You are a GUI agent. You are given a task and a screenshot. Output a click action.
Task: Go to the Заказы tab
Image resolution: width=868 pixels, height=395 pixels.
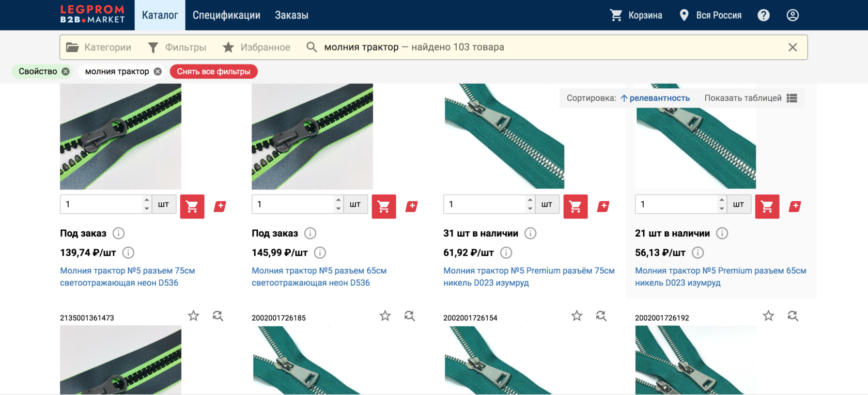(291, 15)
